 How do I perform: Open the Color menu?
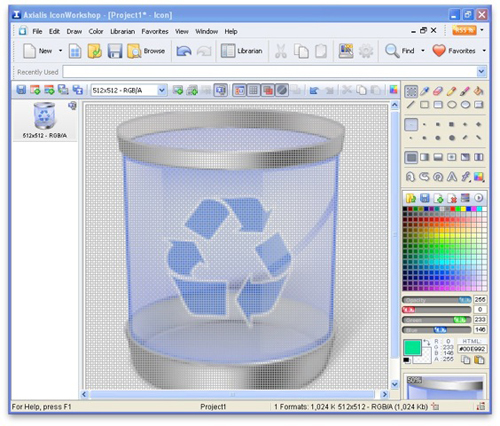pyautogui.click(x=96, y=31)
